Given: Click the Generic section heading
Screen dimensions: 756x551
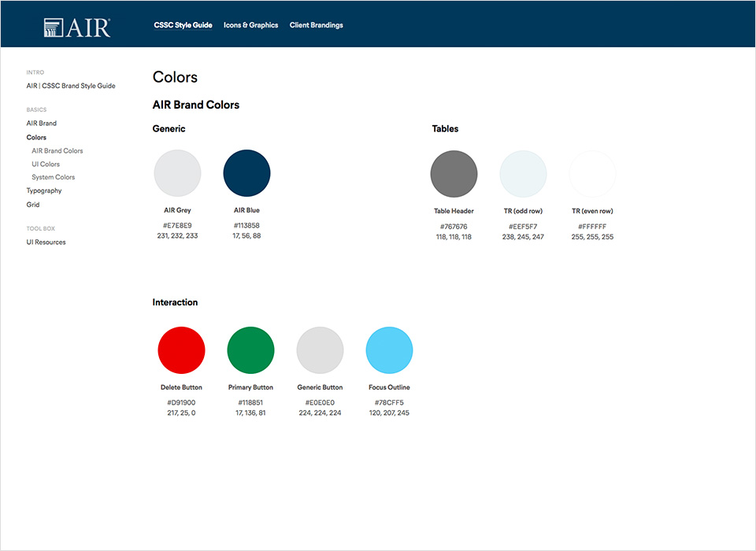Looking at the screenshot, I should 169,129.
